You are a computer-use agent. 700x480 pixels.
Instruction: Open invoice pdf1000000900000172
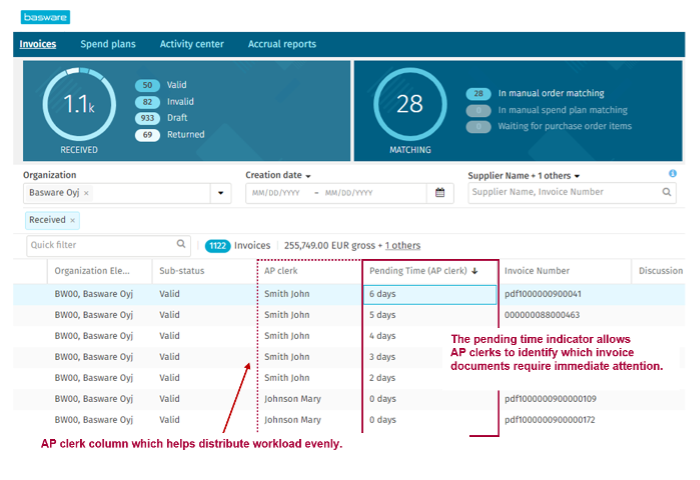tap(550, 420)
